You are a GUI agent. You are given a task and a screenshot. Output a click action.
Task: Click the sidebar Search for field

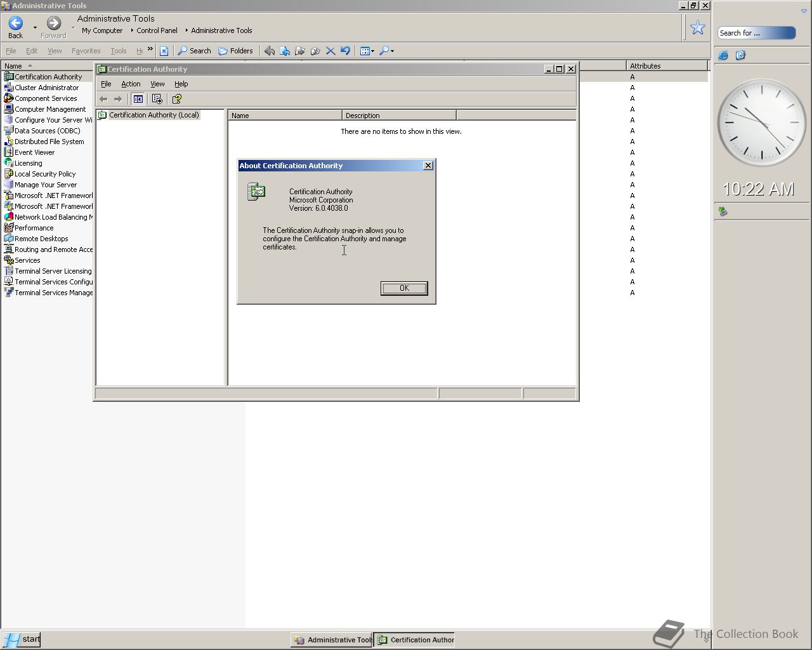[x=756, y=33]
